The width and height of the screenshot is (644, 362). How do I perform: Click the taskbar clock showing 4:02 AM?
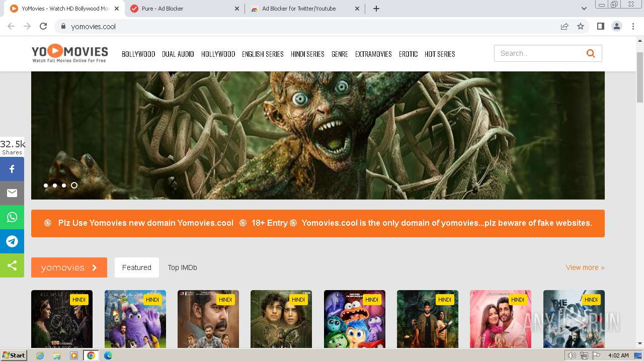(x=618, y=355)
